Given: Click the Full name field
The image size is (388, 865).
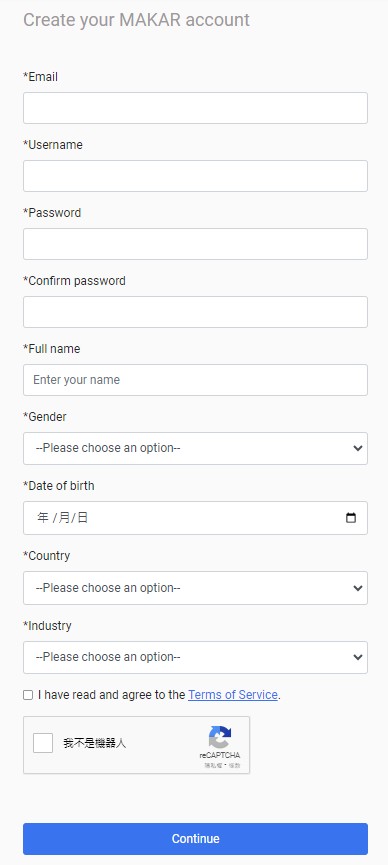Looking at the screenshot, I should point(195,380).
